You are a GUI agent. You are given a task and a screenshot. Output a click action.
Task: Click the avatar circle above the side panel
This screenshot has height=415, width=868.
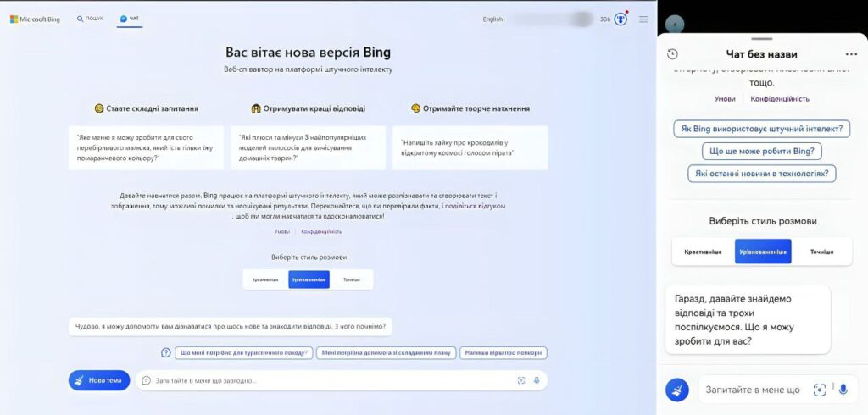(674, 25)
